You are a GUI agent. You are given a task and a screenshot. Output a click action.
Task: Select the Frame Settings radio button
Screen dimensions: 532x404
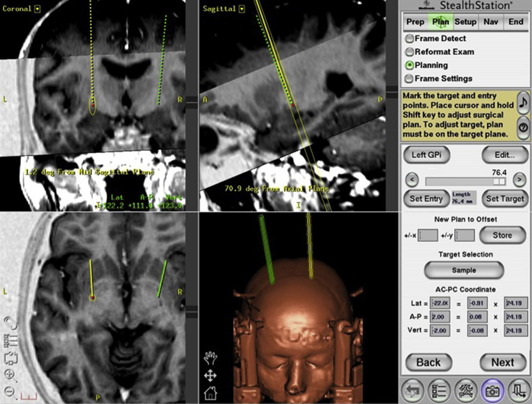409,79
